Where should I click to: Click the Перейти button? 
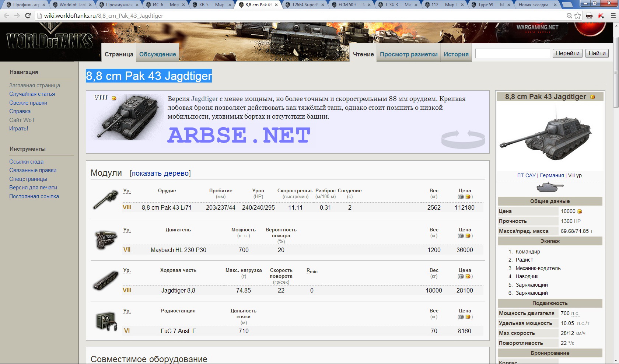pos(568,53)
